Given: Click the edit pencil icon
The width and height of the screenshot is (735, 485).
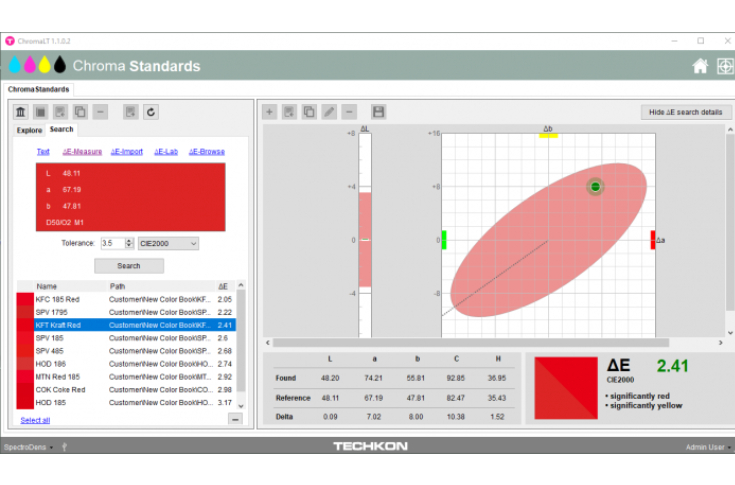Looking at the screenshot, I should click(x=329, y=112).
